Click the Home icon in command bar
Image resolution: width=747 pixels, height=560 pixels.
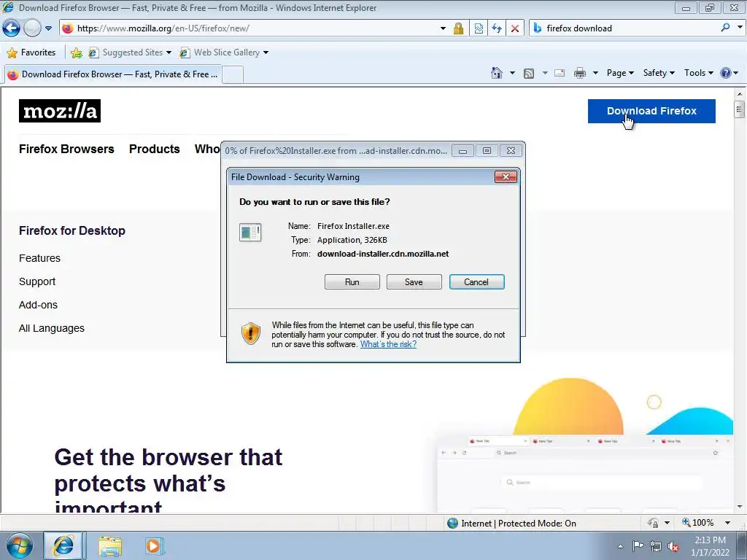(x=496, y=73)
